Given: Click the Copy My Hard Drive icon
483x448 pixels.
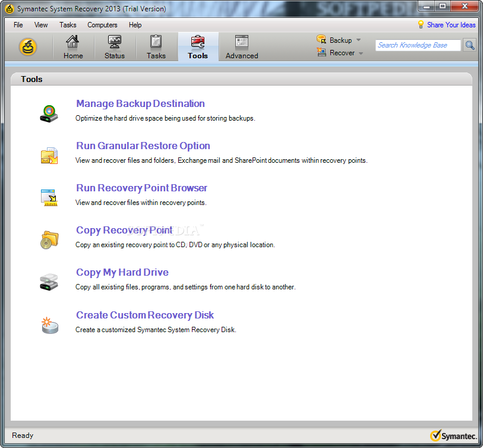Looking at the screenshot, I should tap(49, 282).
